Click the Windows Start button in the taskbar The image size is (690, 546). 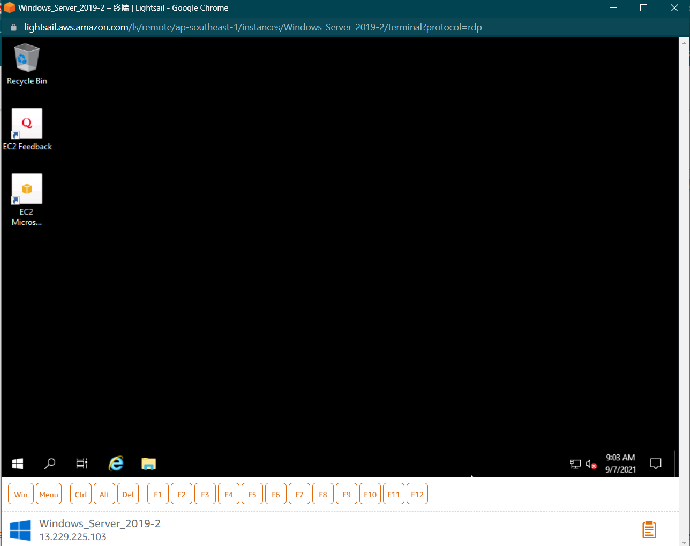pyautogui.click(x=17, y=464)
